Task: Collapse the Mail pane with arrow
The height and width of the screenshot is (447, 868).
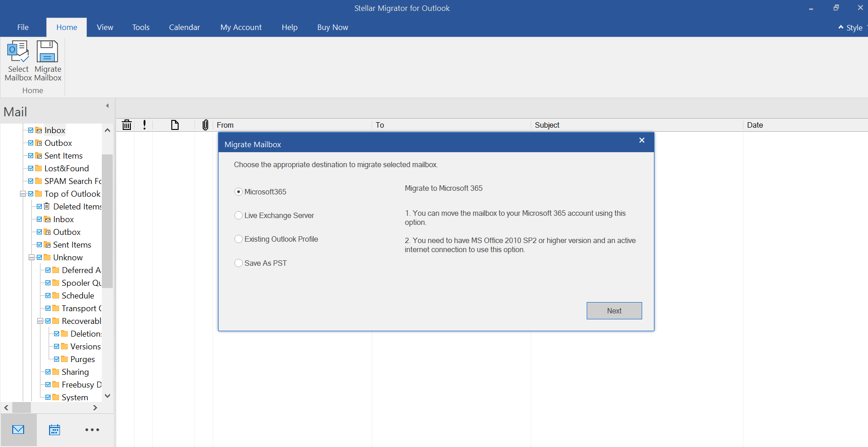Action: pyautogui.click(x=107, y=106)
